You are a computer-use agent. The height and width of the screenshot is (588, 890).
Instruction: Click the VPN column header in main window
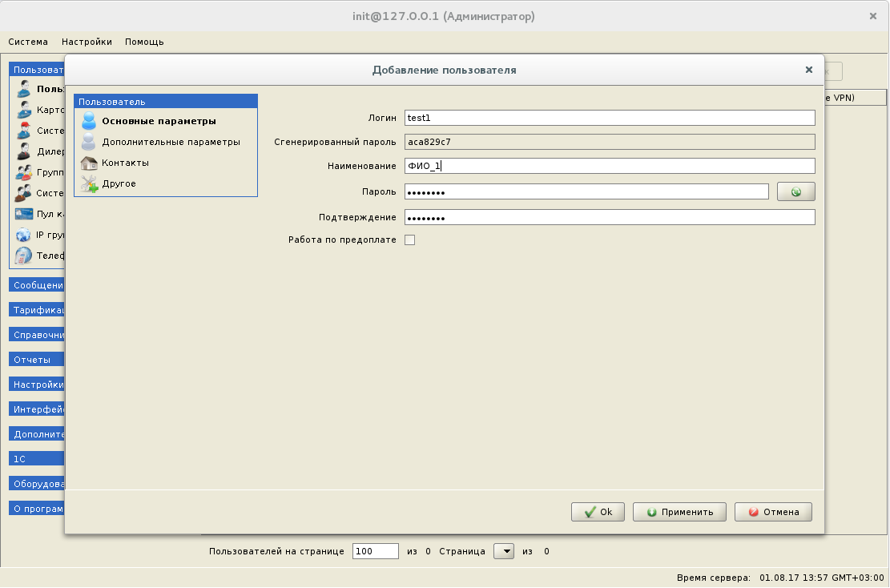coord(856,98)
